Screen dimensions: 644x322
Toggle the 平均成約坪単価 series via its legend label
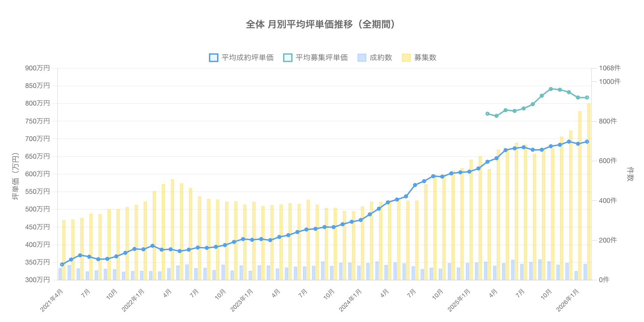point(247,58)
